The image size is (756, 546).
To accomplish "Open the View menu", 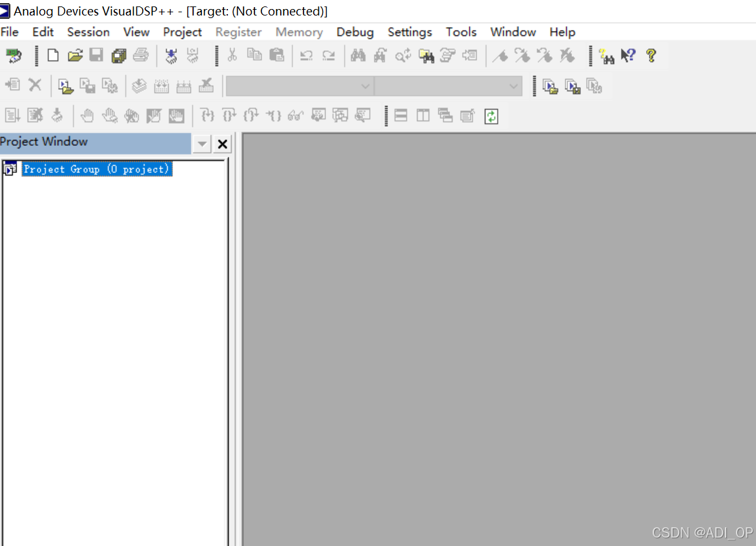I will tap(136, 32).
